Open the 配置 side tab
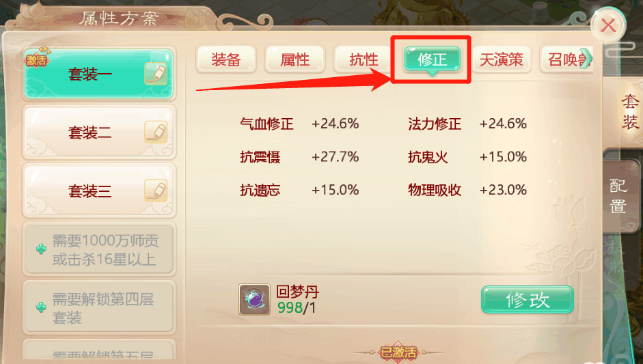 point(618,196)
